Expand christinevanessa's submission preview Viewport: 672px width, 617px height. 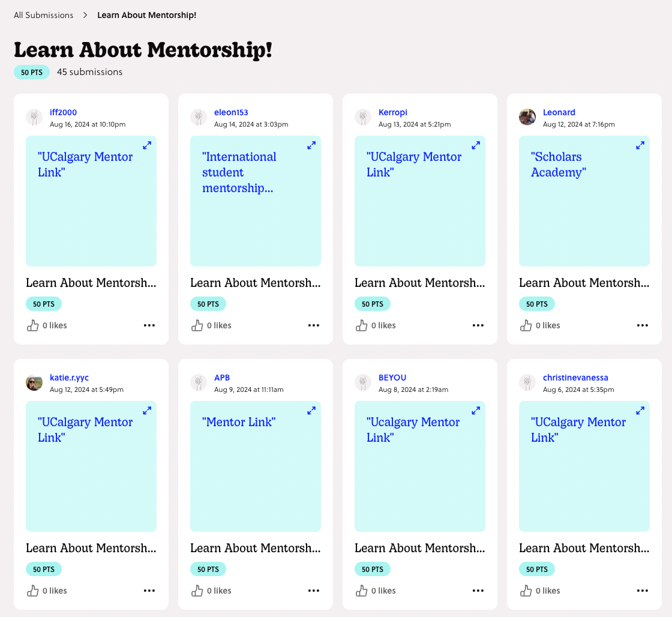(640, 411)
